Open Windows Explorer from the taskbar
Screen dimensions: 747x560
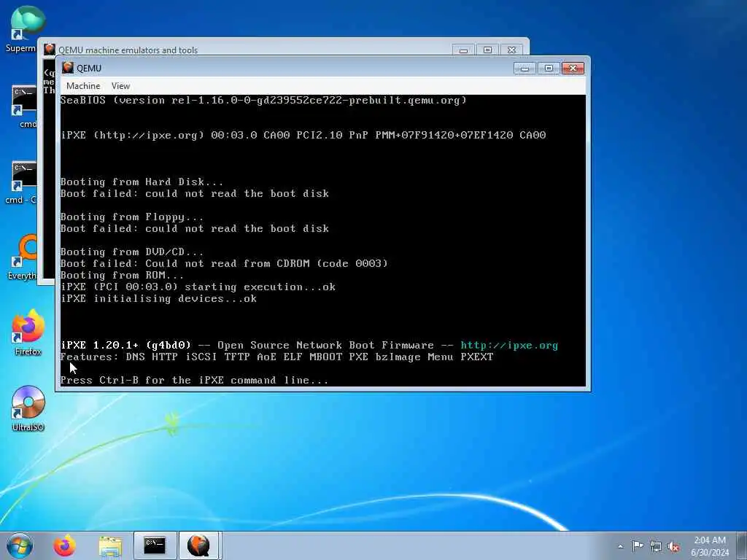(110, 545)
